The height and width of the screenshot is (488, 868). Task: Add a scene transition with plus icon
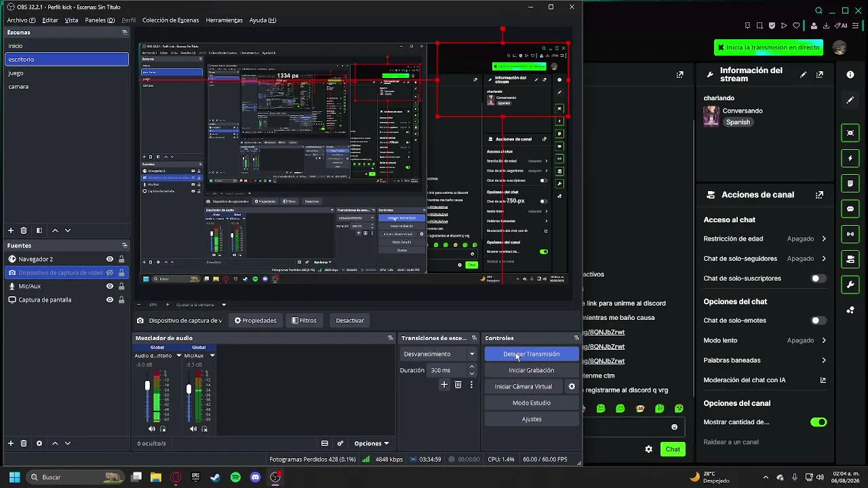(444, 385)
